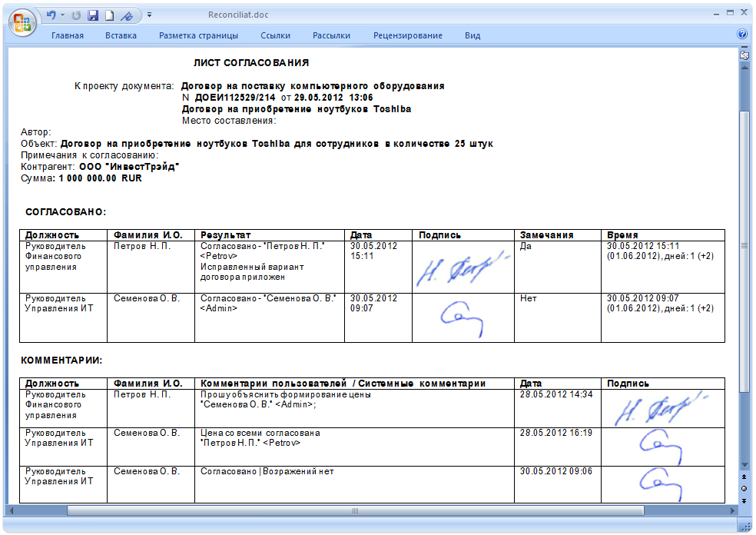Toggle the ruler above the vertical scrollbar

[x=743, y=54]
